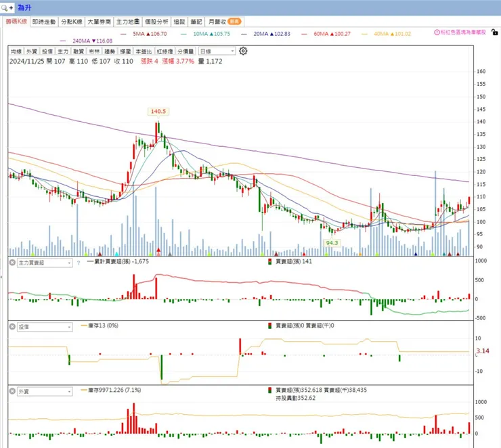Toggle the 紅綠燈 overlay button

pos(165,51)
